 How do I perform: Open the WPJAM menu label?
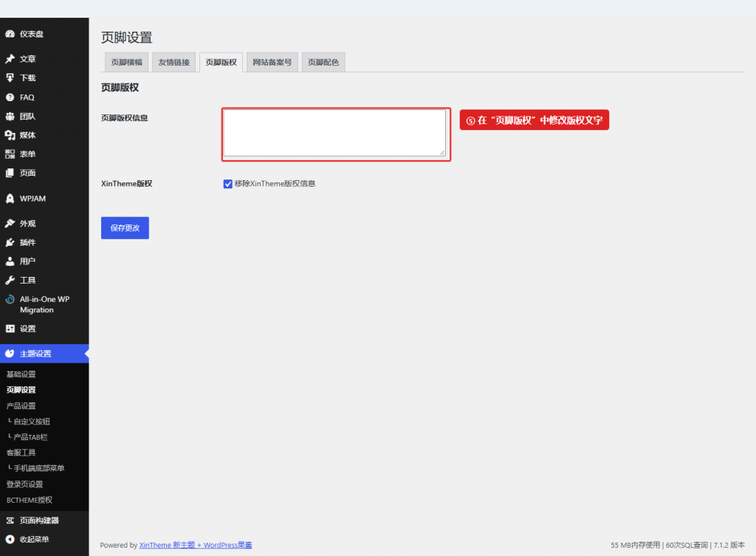(x=32, y=199)
